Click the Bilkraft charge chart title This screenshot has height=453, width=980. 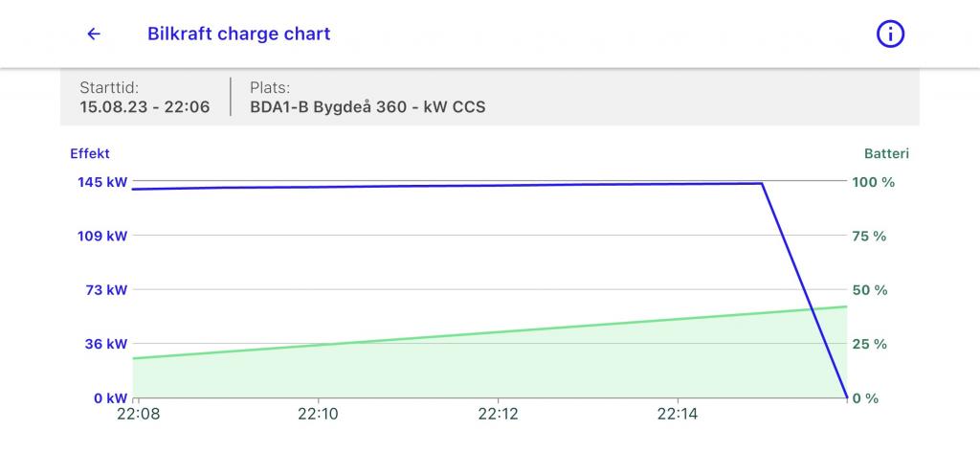coord(238,34)
